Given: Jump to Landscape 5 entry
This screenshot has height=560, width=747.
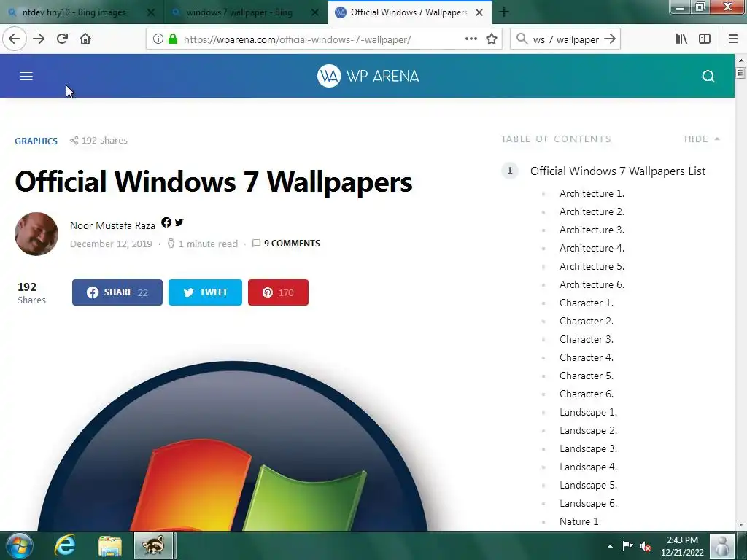Looking at the screenshot, I should click(588, 485).
